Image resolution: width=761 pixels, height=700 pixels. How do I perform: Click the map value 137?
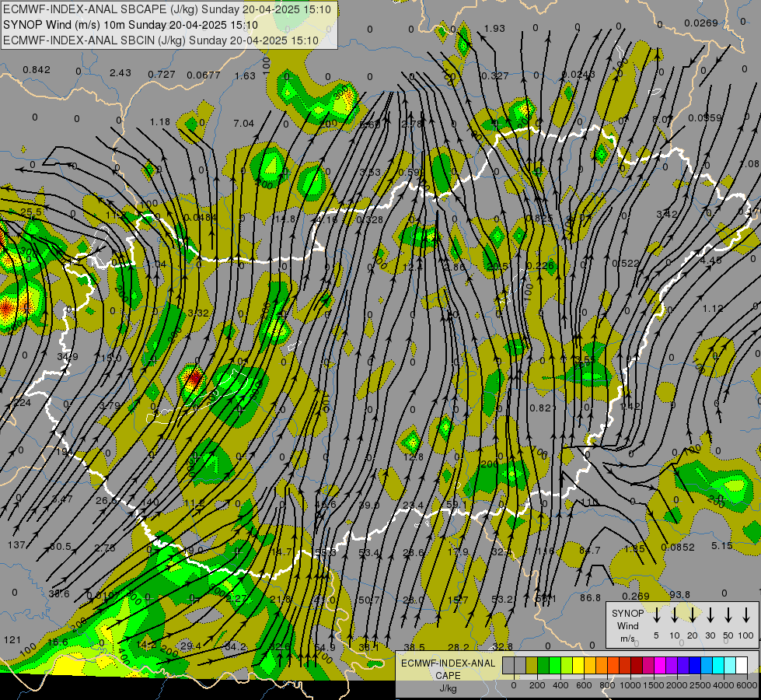16,545
